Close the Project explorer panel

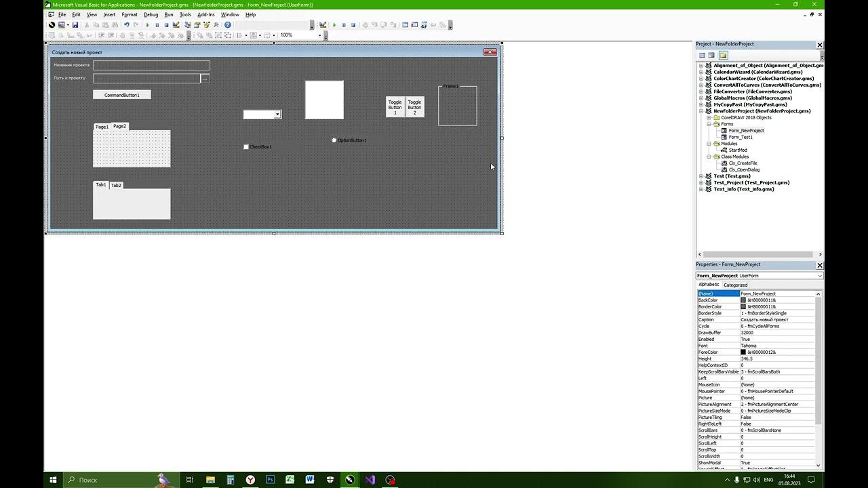click(x=819, y=45)
